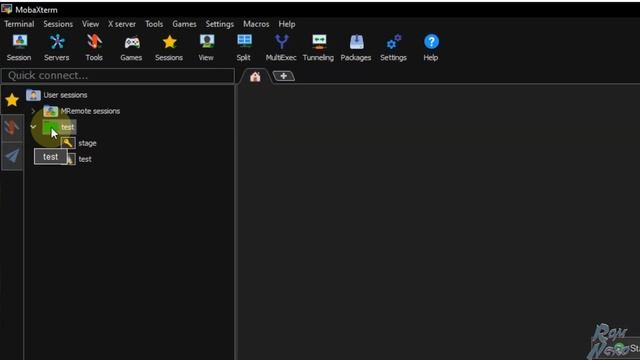Click the MRemote sessions folder icon
This screenshot has width=640, height=360.
tap(51, 111)
